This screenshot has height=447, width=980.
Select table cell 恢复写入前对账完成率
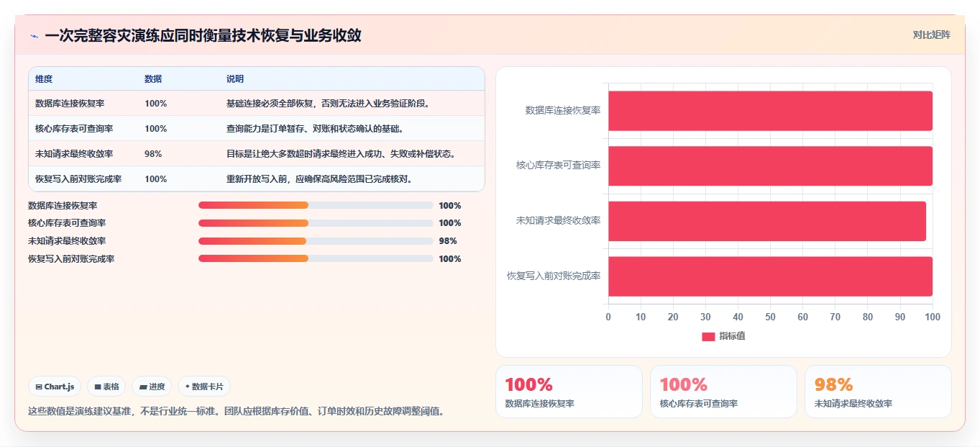pos(78,179)
